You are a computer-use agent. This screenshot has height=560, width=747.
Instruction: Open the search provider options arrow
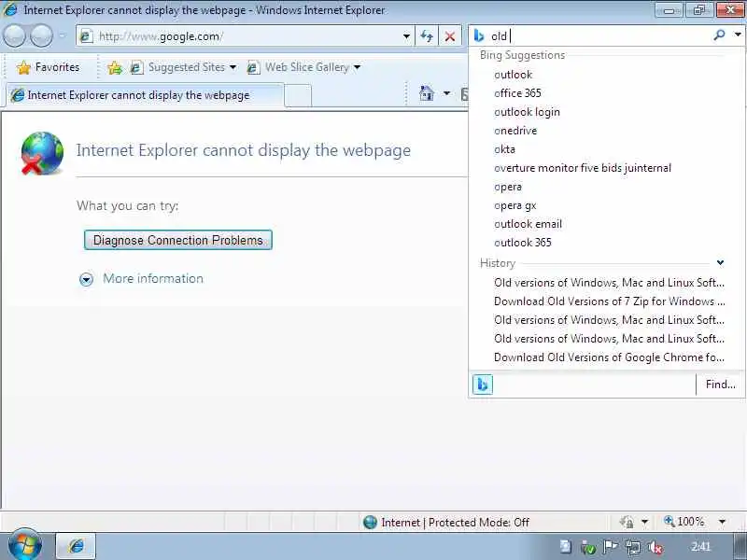coord(738,35)
